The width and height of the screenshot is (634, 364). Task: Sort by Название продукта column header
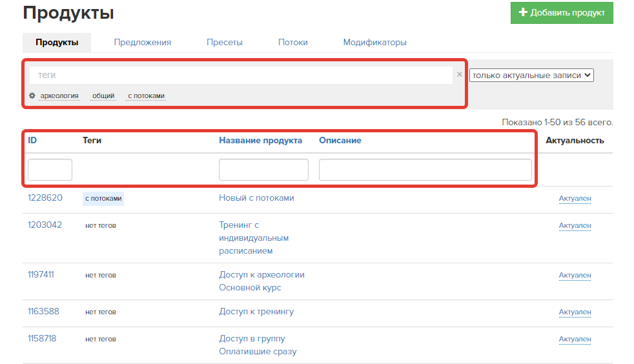coord(260,140)
